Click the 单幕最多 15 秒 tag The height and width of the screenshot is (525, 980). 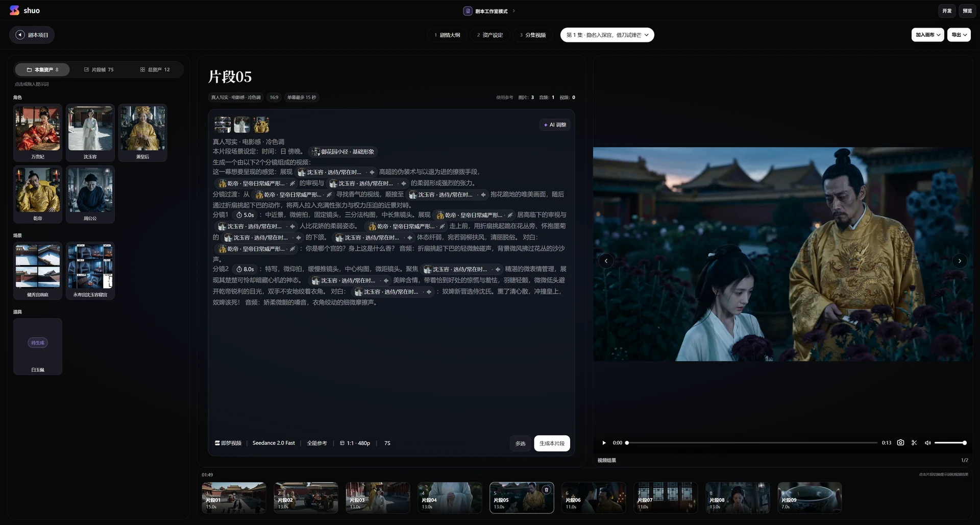(x=302, y=98)
